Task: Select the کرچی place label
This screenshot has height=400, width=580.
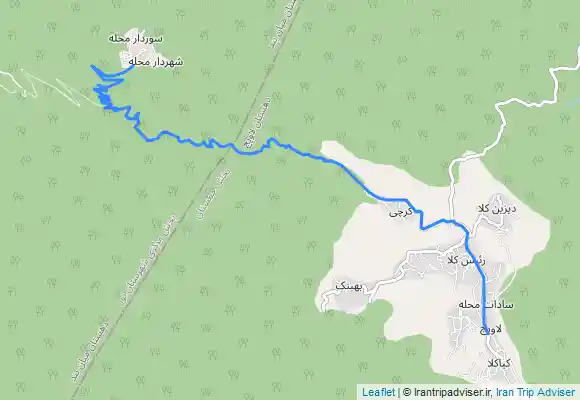Action: coord(401,213)
